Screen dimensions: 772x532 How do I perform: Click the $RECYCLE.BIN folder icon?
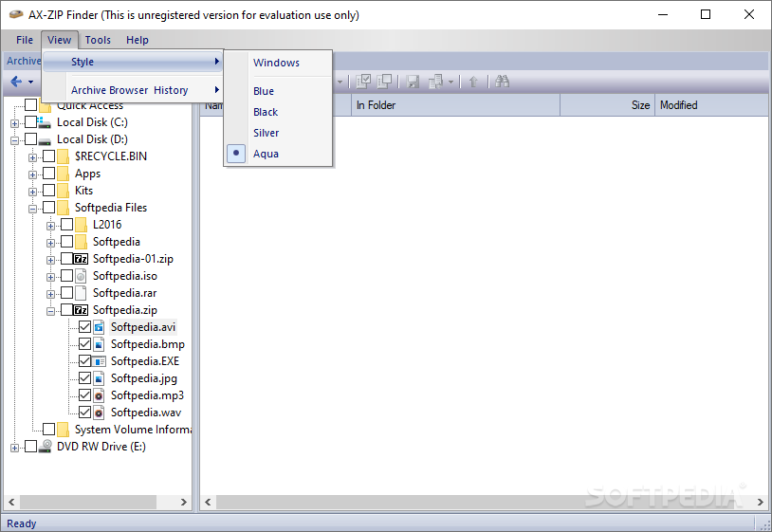(x=63, y=156)
